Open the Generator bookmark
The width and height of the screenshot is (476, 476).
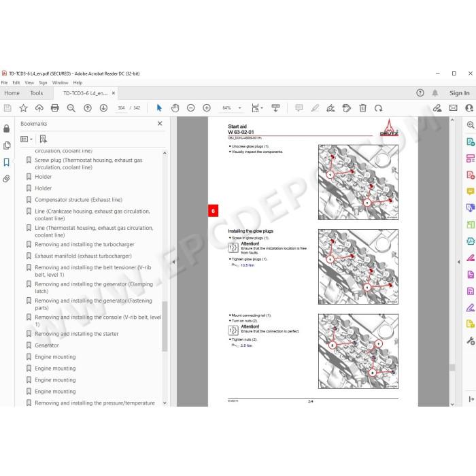[47, 345]
